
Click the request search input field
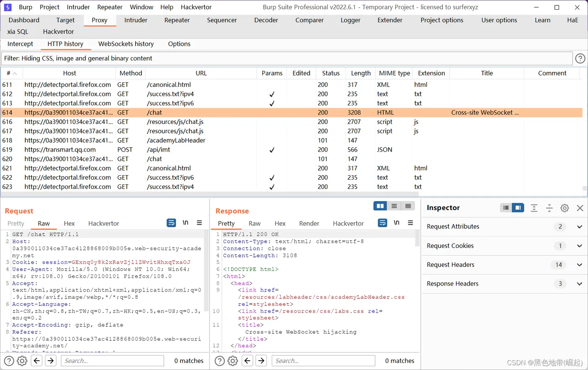(x=113, y=361)
